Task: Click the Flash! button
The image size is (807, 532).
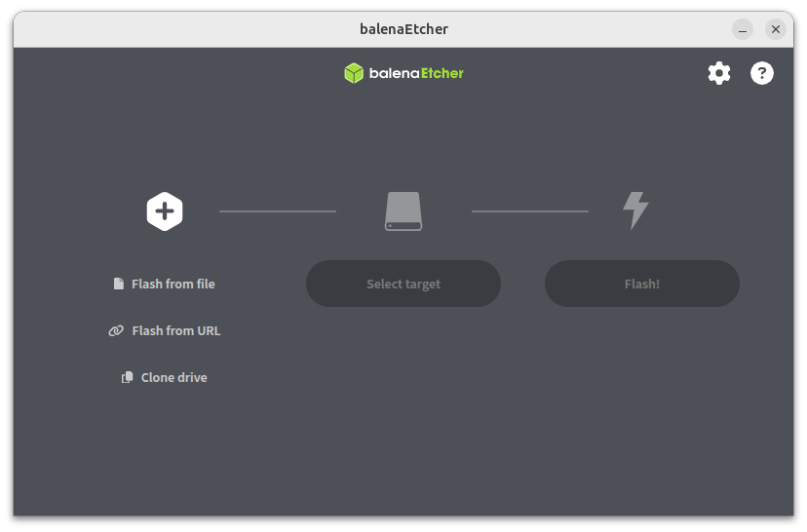Action: [641, 284]
